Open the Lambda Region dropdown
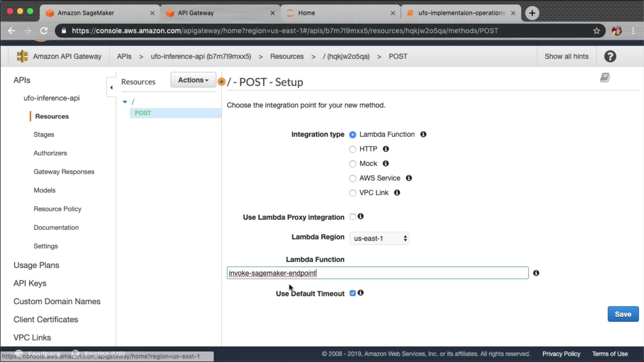 coord(379,238)
